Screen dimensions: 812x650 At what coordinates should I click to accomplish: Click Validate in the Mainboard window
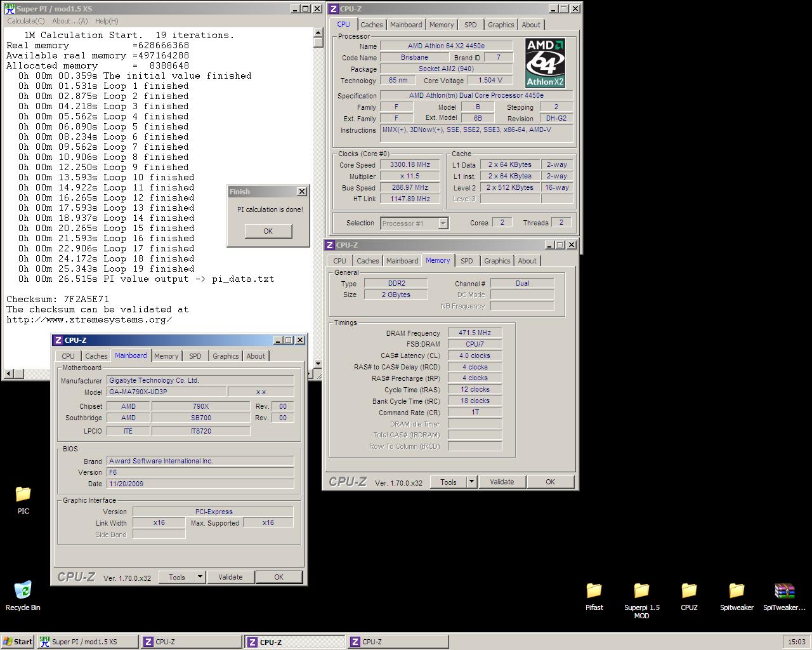pos(230,577)
